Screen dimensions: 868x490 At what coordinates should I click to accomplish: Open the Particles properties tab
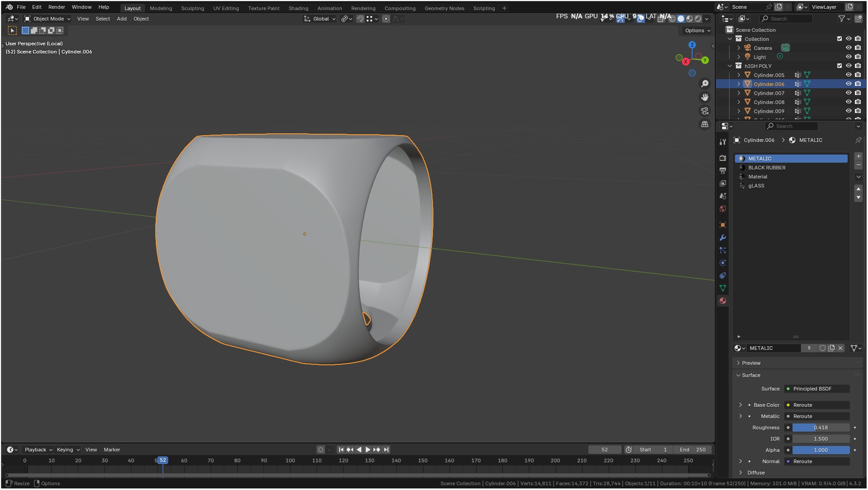pos(723,250)
